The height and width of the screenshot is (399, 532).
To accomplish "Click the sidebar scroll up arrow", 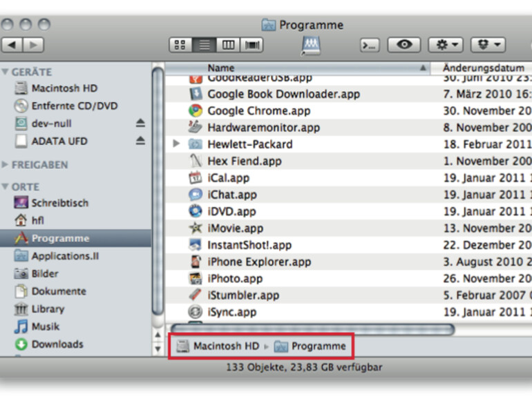I will coord(158,335).
